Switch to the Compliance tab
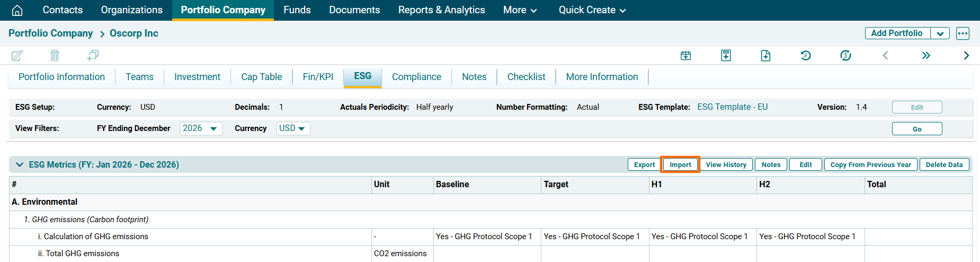 416,77
